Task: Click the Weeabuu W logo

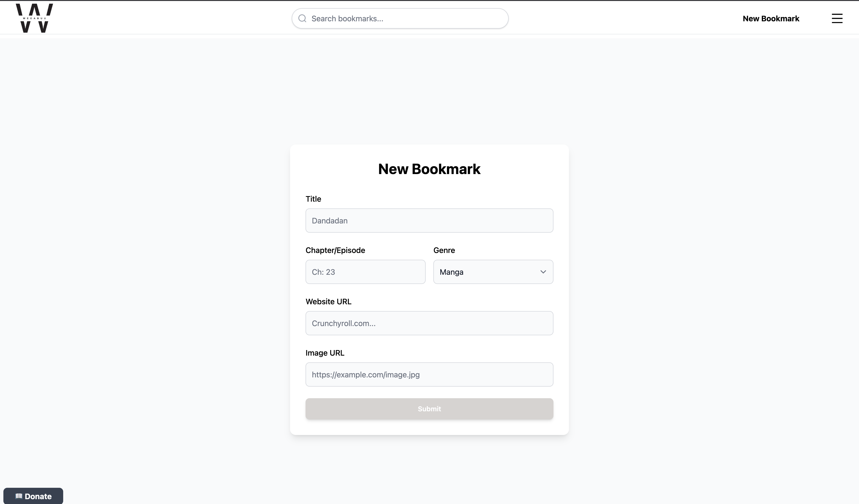Action: (34, 18)
